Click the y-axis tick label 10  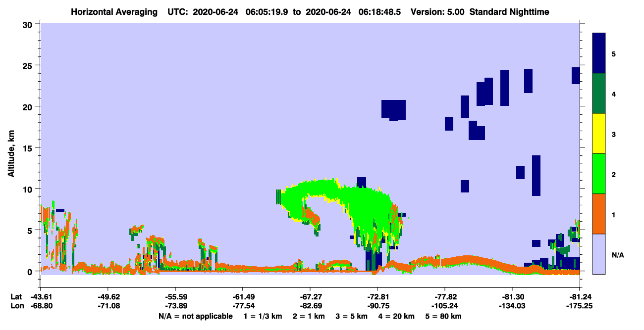tap(28, 189)
